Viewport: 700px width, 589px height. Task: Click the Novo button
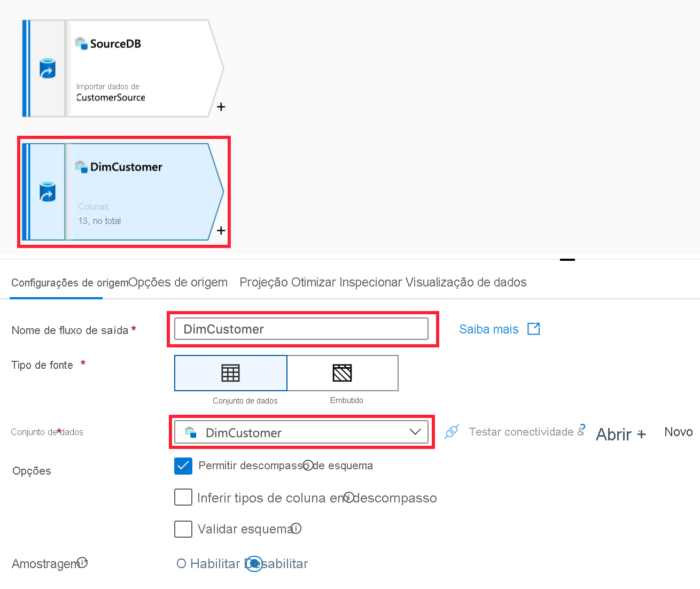pos(678,431)
